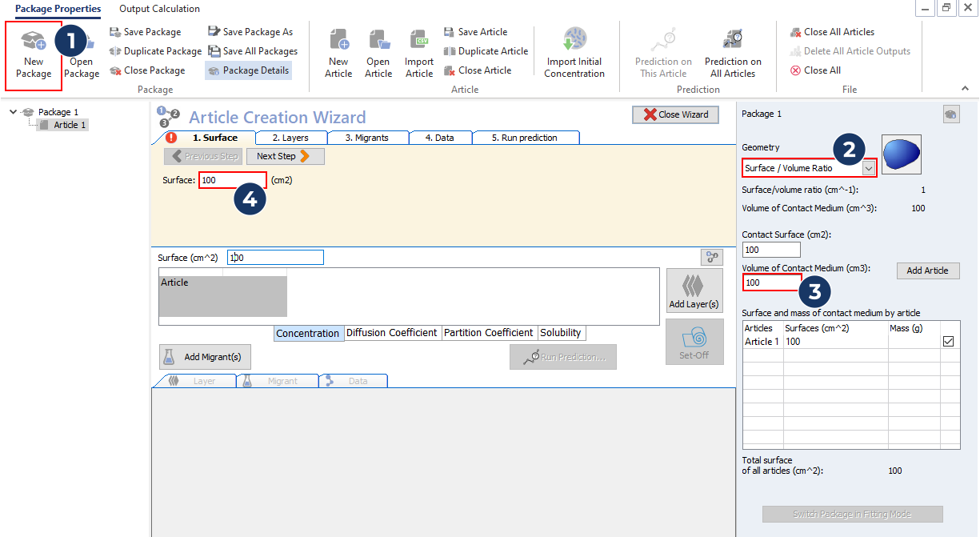980x537 pixels.
Task: Select Article 1 in the tree
Action: pos(70,125)
